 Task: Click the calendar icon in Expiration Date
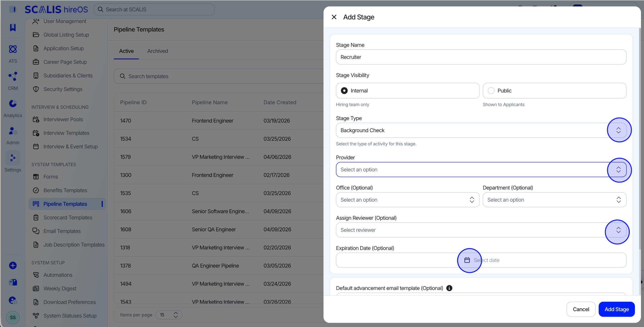coord(467,260)
